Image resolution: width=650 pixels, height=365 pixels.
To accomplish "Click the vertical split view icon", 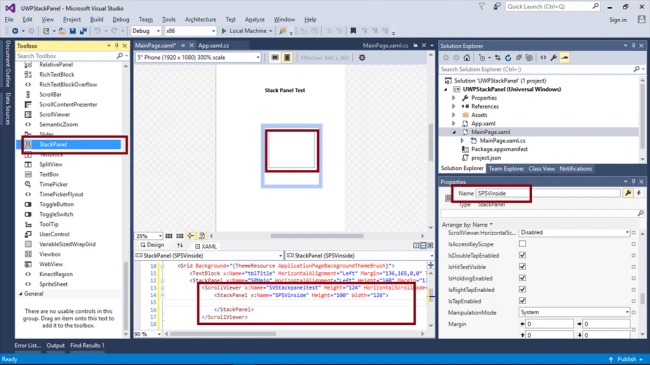I will 416,246.
